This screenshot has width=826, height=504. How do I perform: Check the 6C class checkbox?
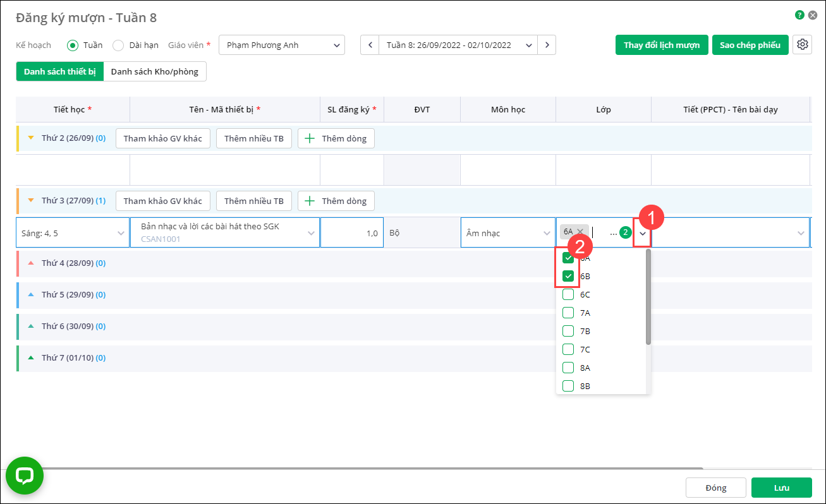[x=568, y=294]
